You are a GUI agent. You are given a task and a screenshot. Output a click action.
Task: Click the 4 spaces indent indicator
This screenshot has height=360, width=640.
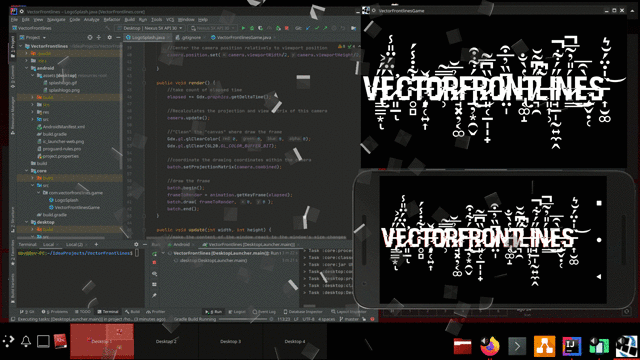point(327,319)
